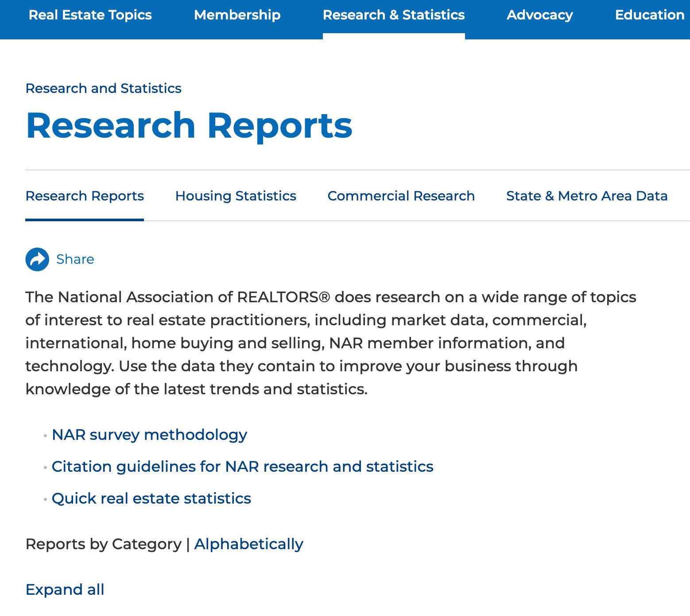Screen dimensions: 690x616
Task: Expand all report categories
Action: [x=65, y=590]
